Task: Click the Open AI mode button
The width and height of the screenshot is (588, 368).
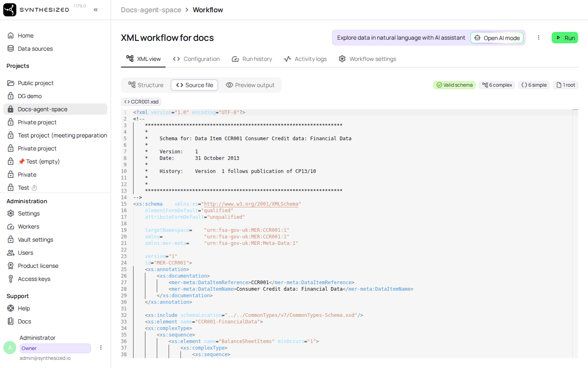Action: coord(497,38)
